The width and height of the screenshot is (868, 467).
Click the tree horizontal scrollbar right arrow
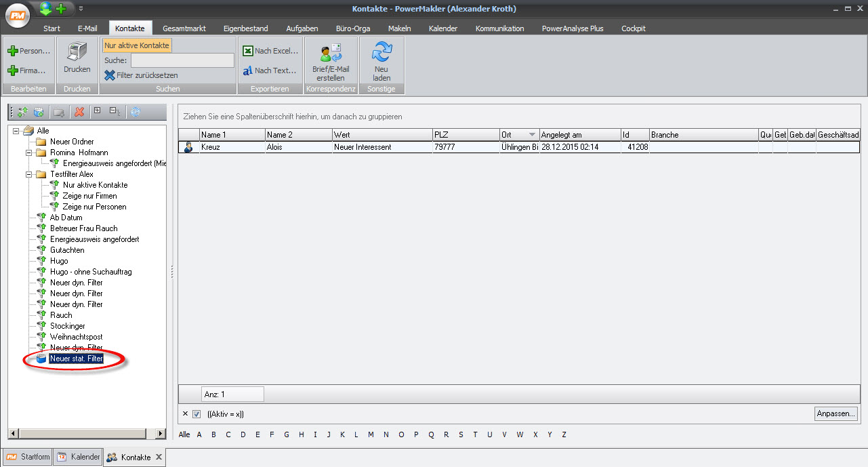(161, 434)
